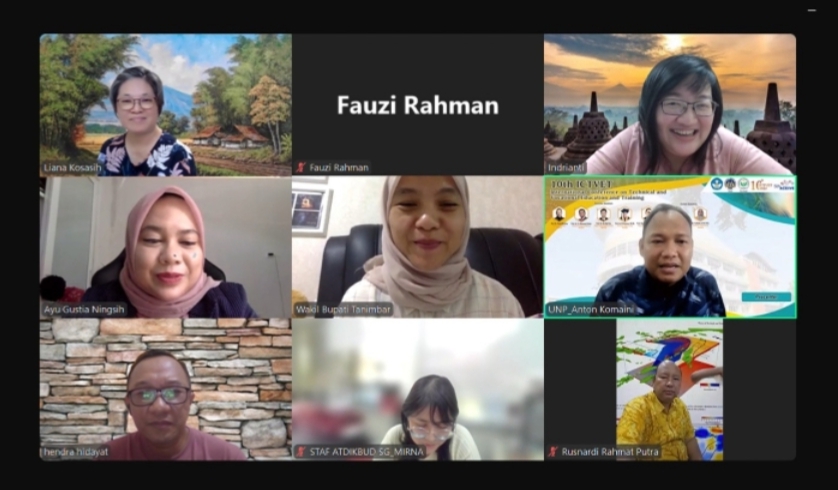
Task: Click muted mic icon for Rusnardi Rahmat Putra
Action: pos(553,452)
